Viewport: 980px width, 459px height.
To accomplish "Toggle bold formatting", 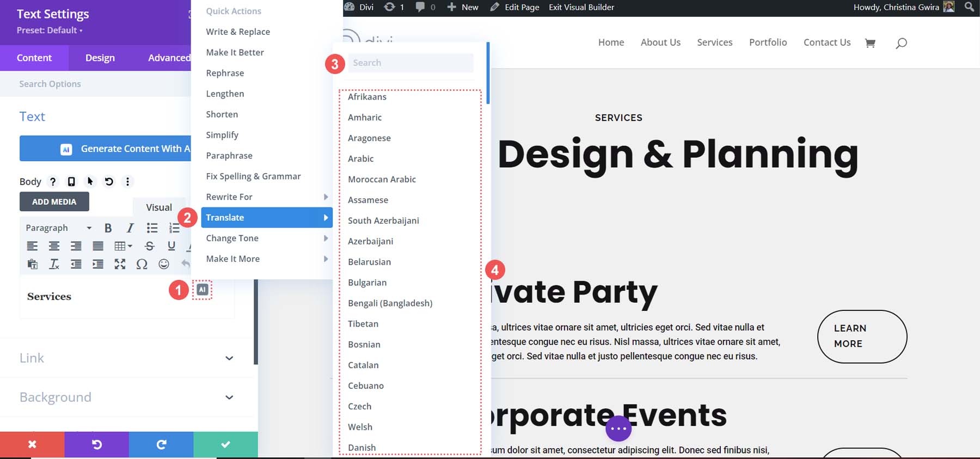I will point(108,228).
